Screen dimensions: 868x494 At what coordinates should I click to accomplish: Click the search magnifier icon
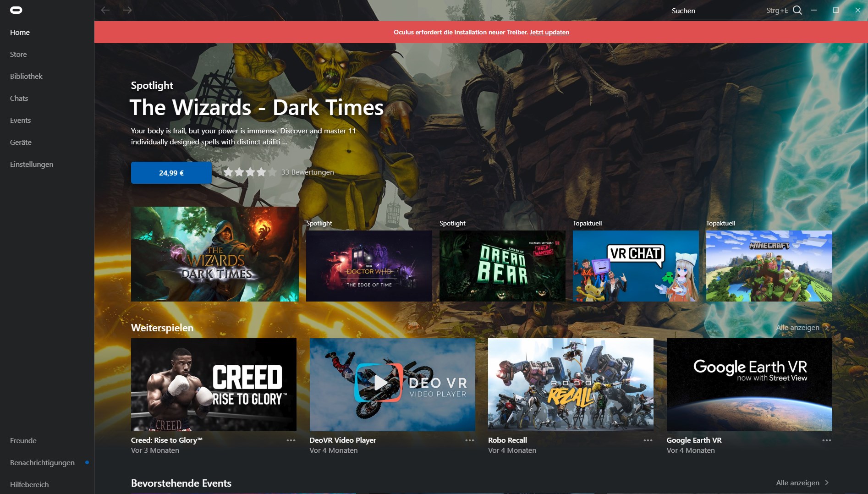797,10
